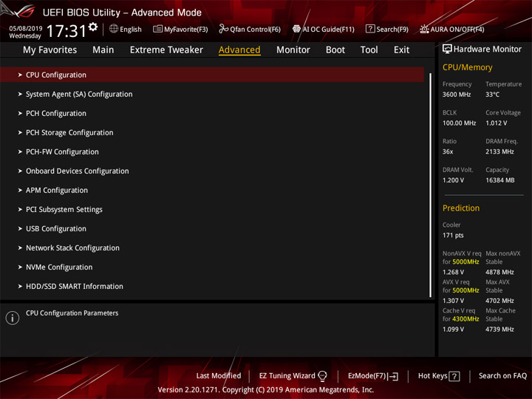Click the Search question mark icon
The width and height of the screenshot is (532, 399).
pyautogui.click(x=370, y=29)
